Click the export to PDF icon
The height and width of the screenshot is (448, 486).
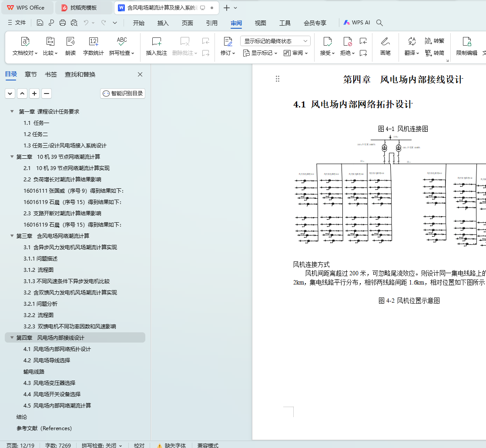click(x=51, y=23)
